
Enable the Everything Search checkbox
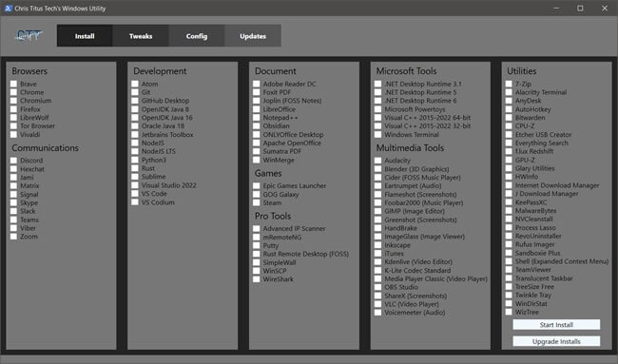click(509, 143)
